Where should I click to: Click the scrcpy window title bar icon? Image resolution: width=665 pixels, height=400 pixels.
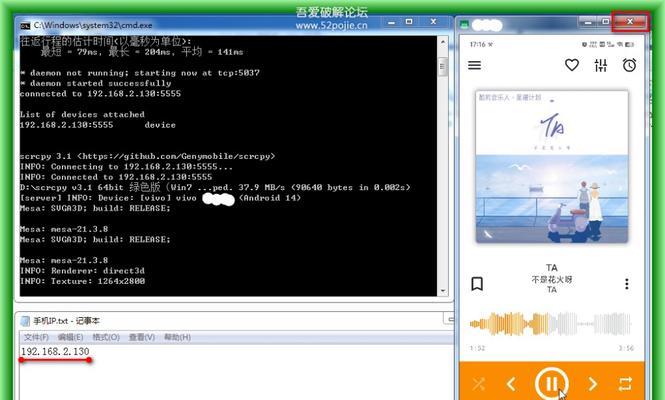[465, 25]
